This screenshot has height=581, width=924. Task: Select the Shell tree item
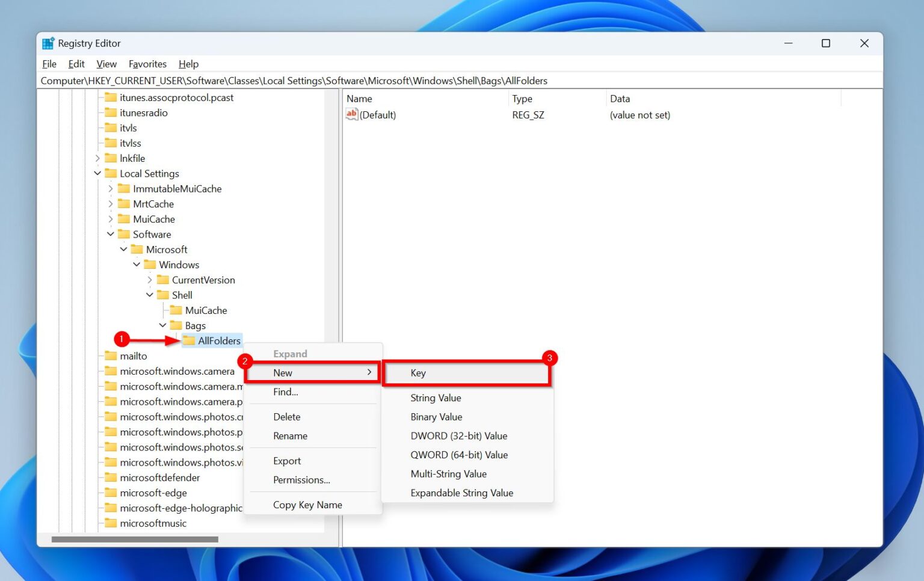180,295
